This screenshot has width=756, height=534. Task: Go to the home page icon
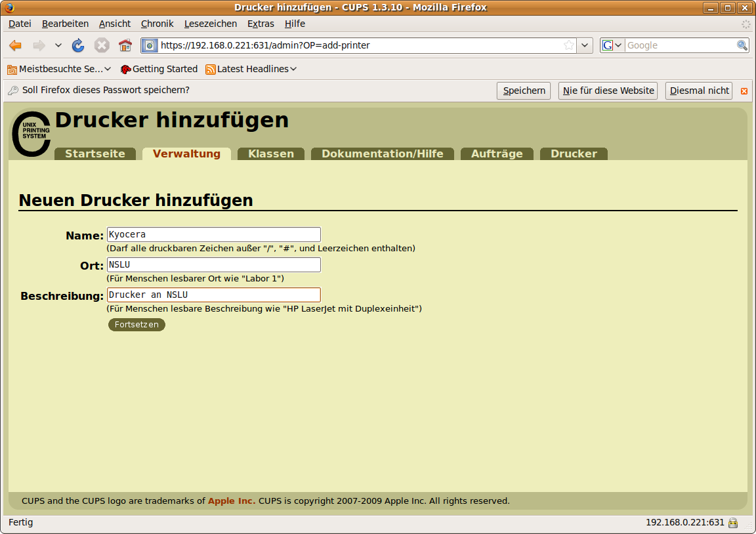click(125, 45)
